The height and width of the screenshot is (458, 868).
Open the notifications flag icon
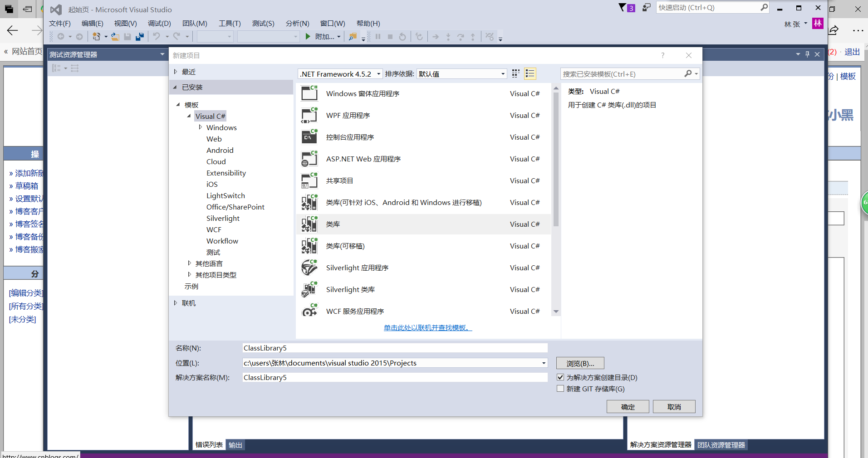623,8
